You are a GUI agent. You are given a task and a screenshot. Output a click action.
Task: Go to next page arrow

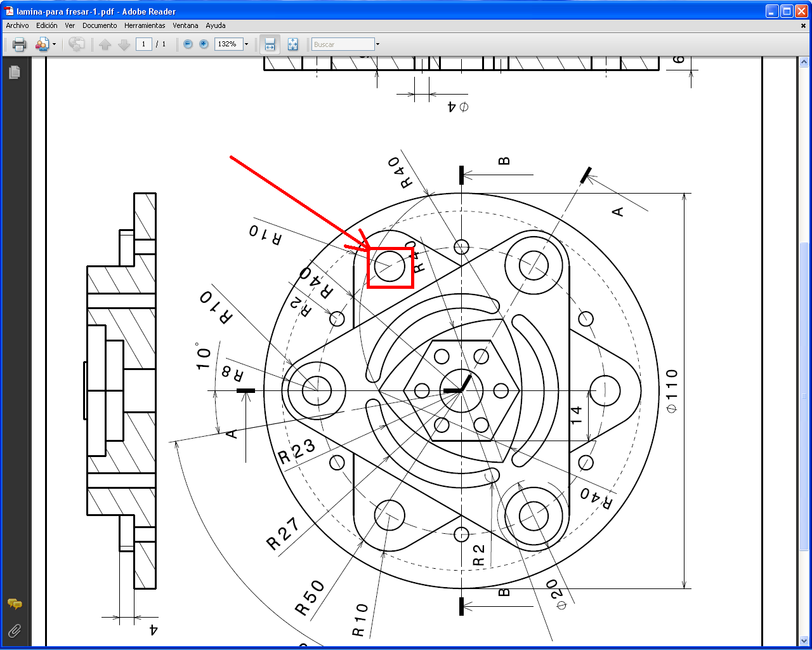(124, 44)
